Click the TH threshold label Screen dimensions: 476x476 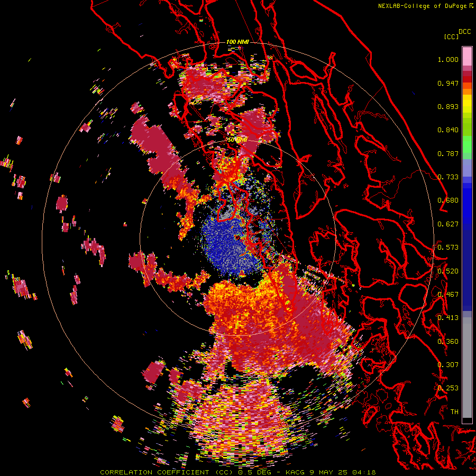(454, 412)
